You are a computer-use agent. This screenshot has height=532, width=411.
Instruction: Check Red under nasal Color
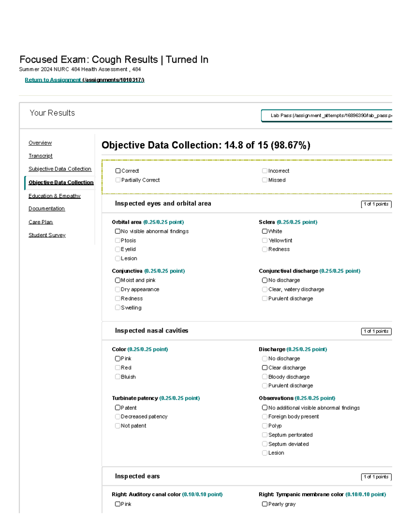coord(118,368)
